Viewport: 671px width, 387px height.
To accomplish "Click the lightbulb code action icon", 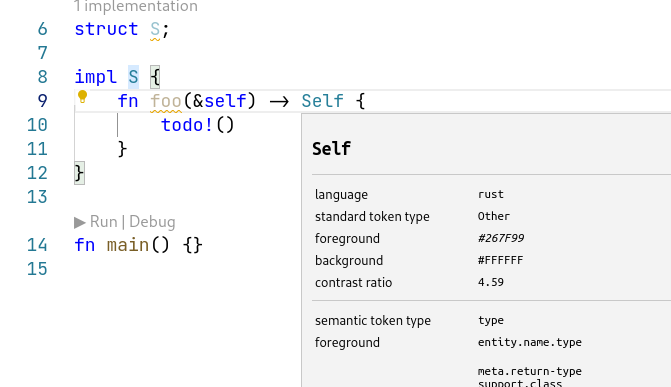I will pyautogui.click(x=82, y=97).
